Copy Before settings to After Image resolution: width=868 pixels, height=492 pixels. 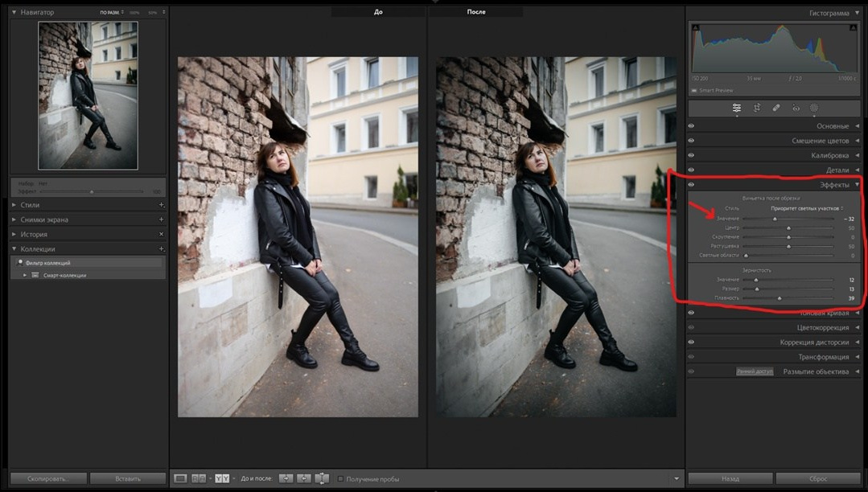click(x=286, y=478)
